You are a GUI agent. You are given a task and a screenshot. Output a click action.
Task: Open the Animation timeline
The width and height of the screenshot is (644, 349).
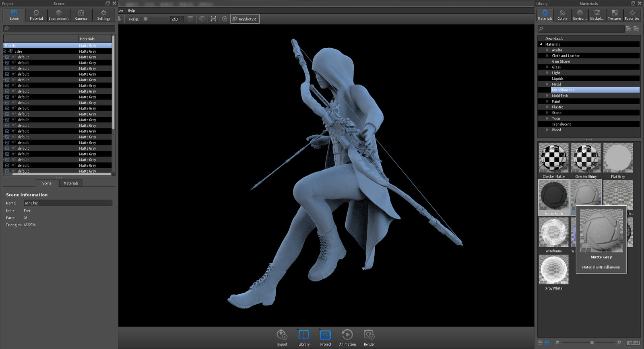point(347,337)
